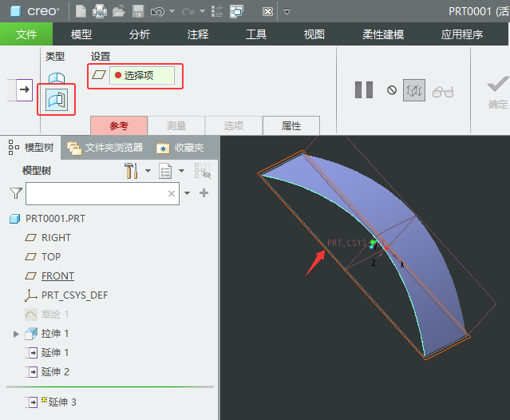
Task: Click the creo logo icon
Action: pyautogui.click(x=15, y=11)
